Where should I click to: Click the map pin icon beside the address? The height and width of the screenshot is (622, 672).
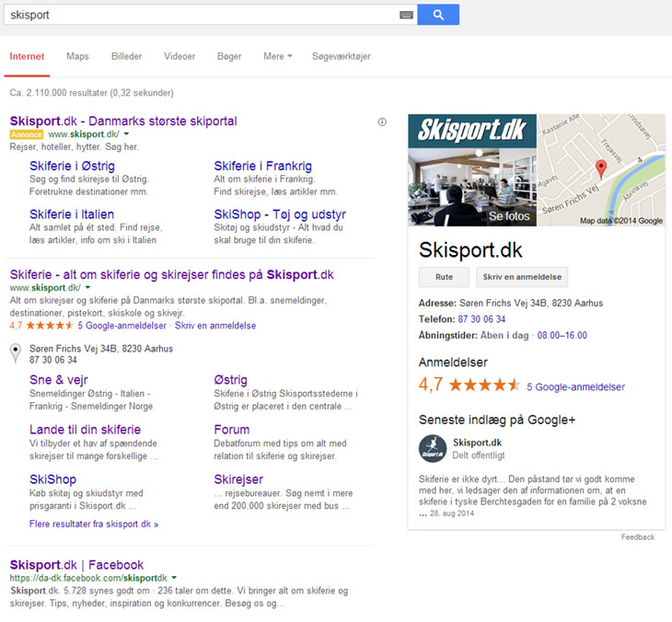click(x=16, y=353)
